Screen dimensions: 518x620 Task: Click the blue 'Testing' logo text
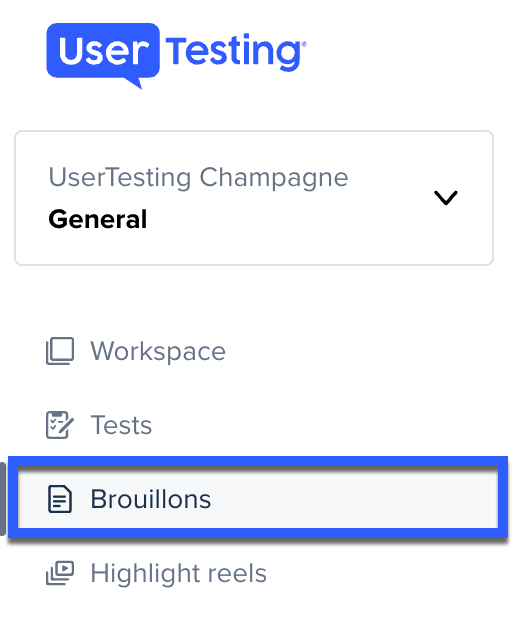(236, 53)
